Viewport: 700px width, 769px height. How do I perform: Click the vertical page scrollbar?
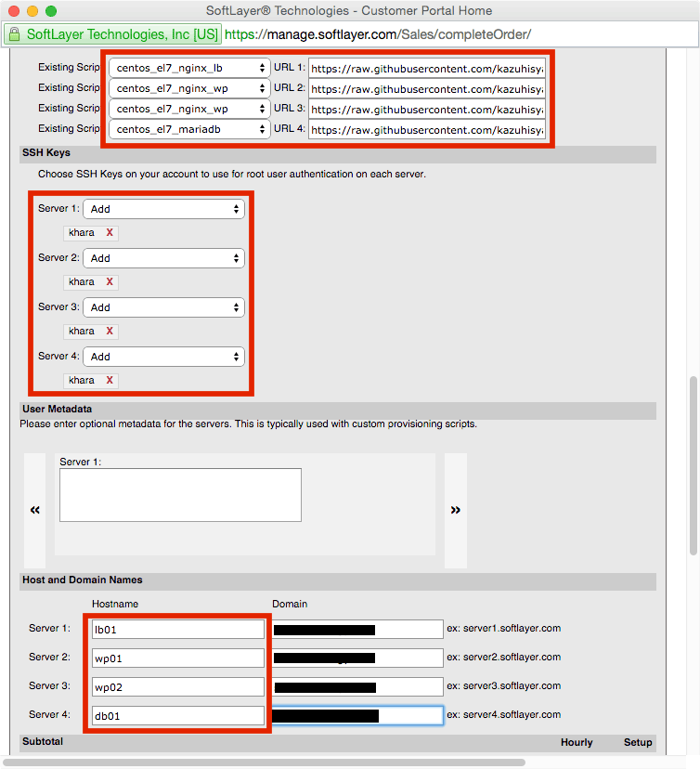click(694, 466)
